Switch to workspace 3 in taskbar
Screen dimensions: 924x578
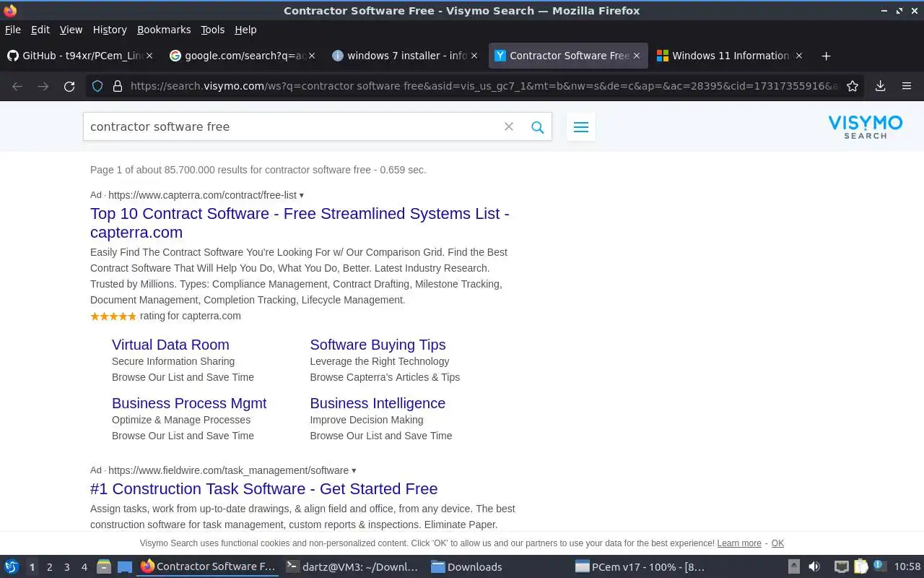tap(67, 567)
